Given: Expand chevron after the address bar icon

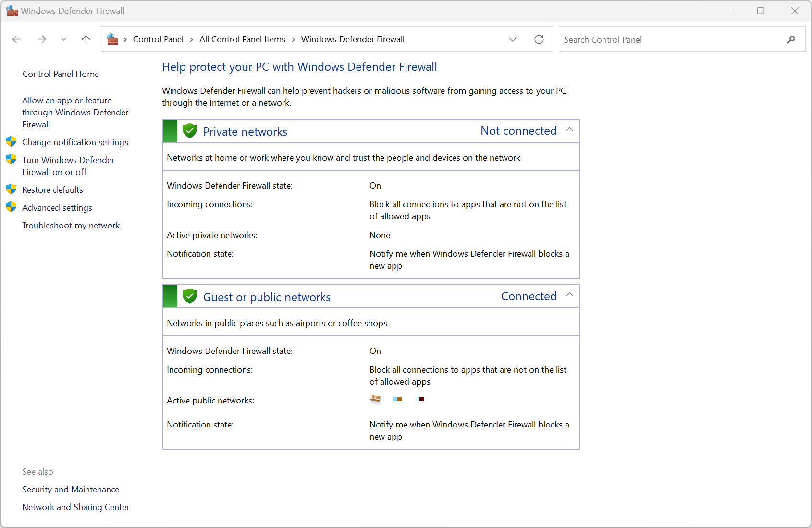Looking at the screenshot, I should (125, 39).
